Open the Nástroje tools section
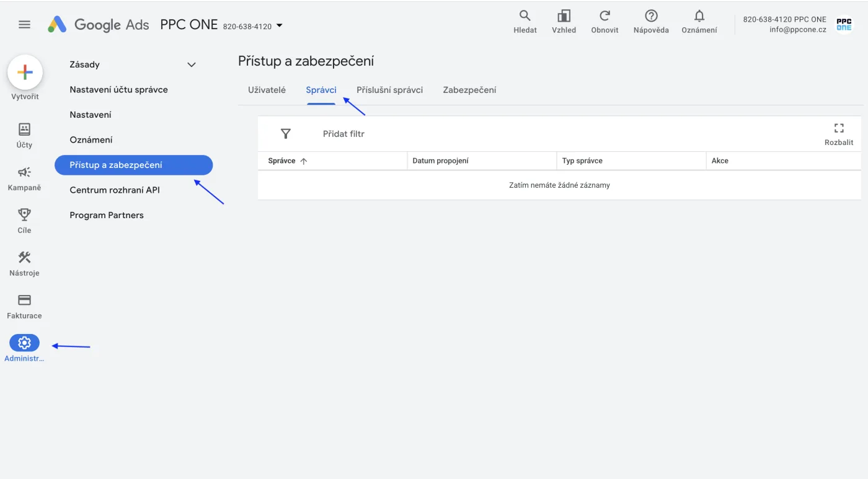The image size is (868, 479). [x=24, y=264]
